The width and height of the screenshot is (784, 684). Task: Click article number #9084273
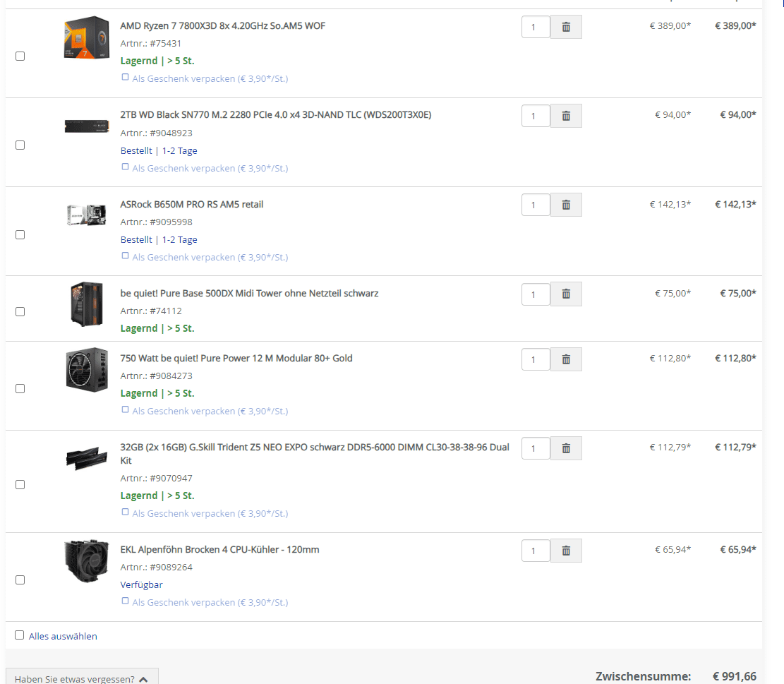pyautogui.click(x=171, y=376)
